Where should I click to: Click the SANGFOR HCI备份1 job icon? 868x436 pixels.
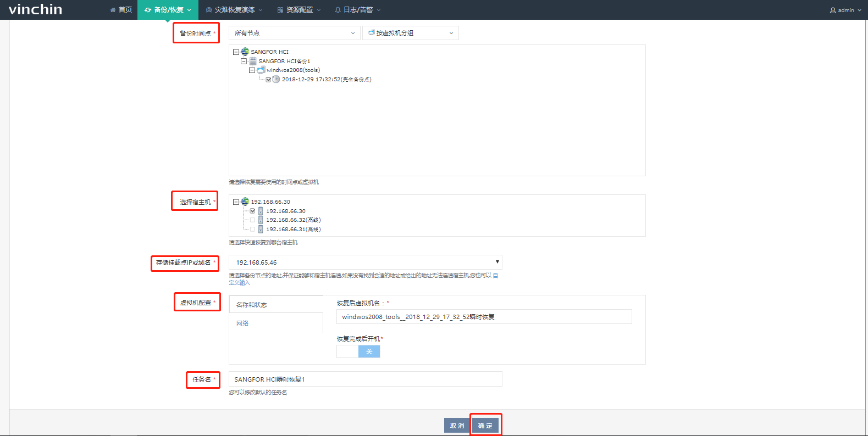click(x=253, y=61)
